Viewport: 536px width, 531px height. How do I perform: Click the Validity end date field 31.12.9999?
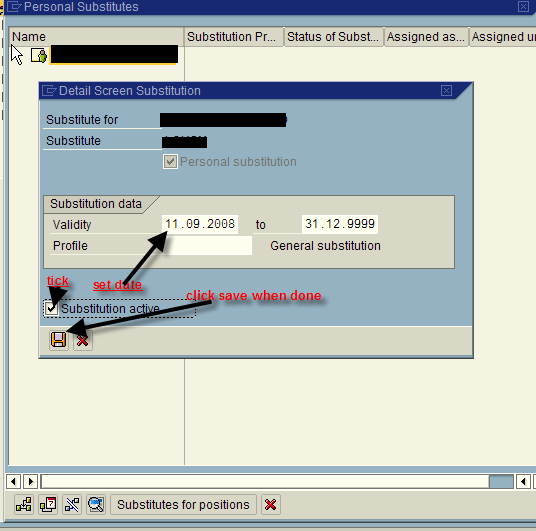[x=340, y=224]
